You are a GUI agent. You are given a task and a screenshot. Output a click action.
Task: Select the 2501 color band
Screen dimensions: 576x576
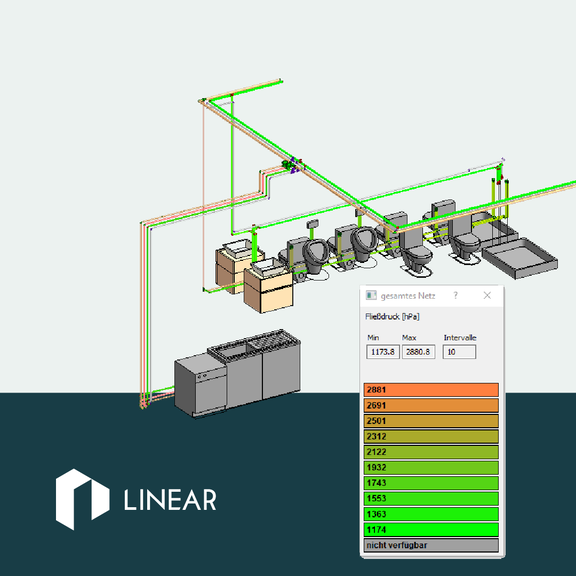click(431, 421)
